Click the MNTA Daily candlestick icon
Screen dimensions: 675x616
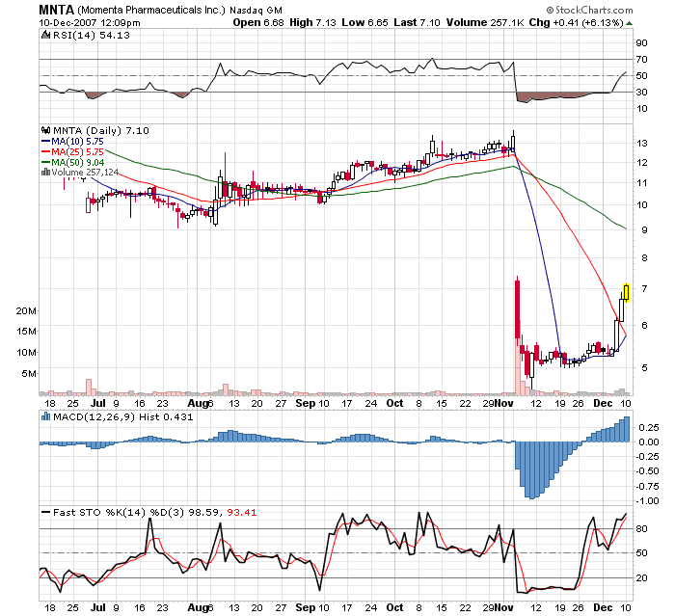pyautogui.click(x=45, y=130)
